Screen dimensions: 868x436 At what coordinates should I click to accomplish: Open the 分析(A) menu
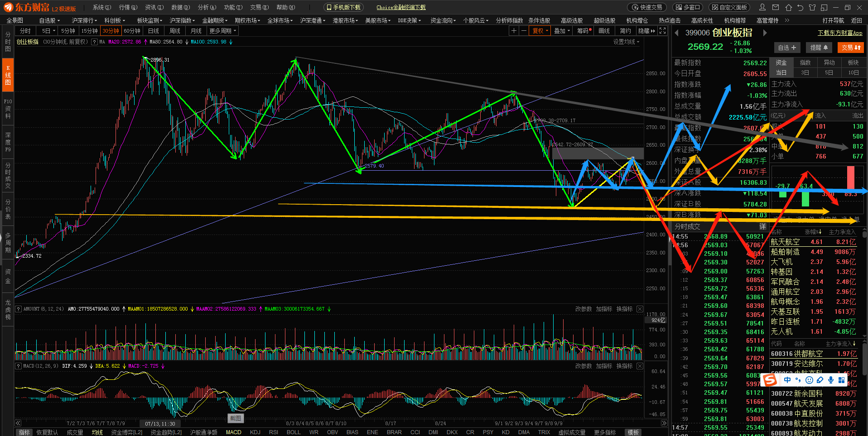click(x=207, y=7)
